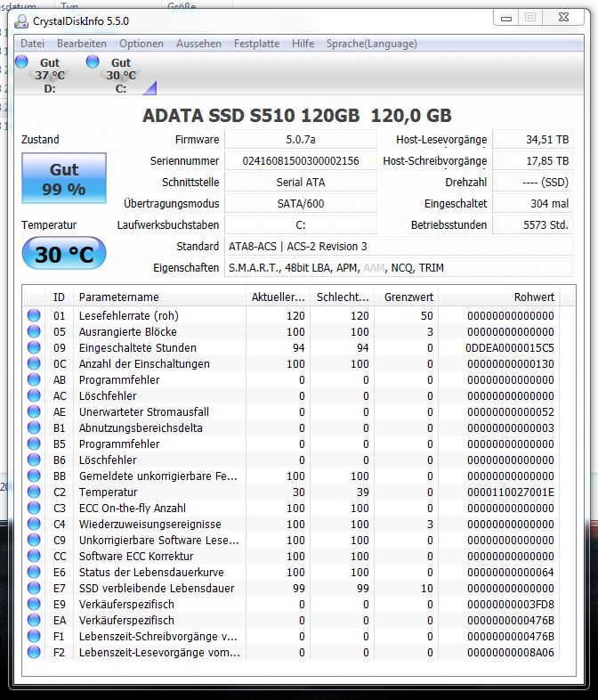The image size is (598, 700).
Task: Sort by the ID column header
Action: [59, 297]
